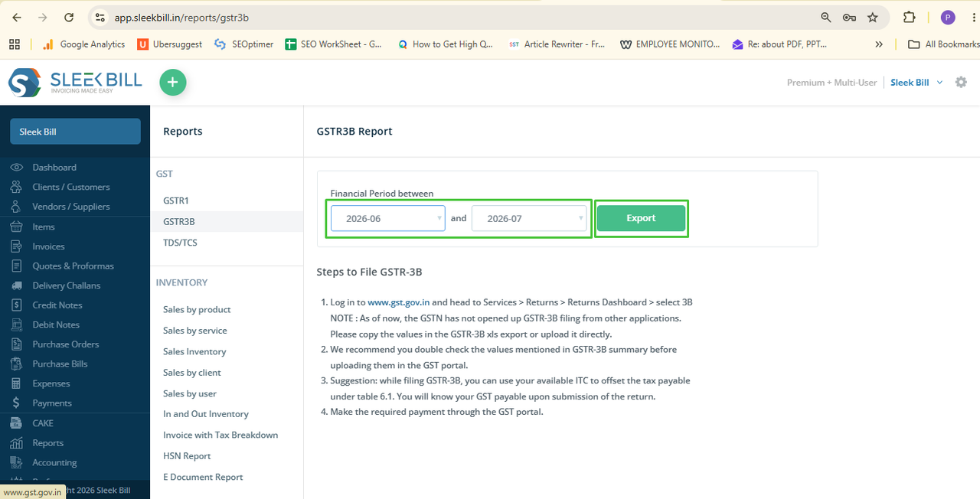Open In and Out Inventory report
The image size is (980, 499).
tap(206, 414)
